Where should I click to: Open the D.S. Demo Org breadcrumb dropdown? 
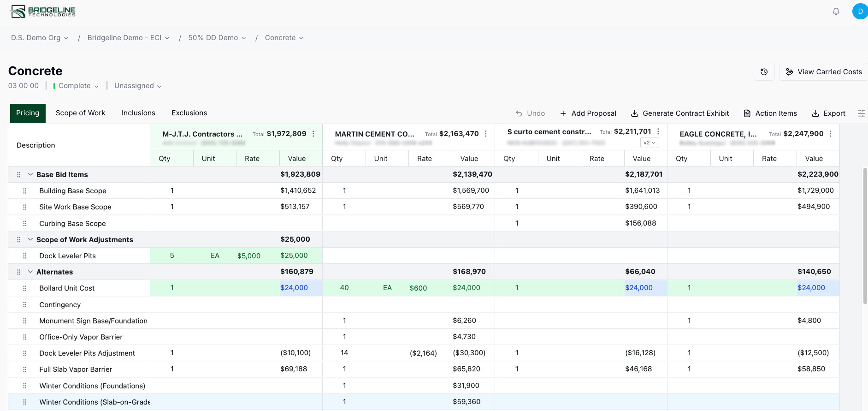click(40, 38)
